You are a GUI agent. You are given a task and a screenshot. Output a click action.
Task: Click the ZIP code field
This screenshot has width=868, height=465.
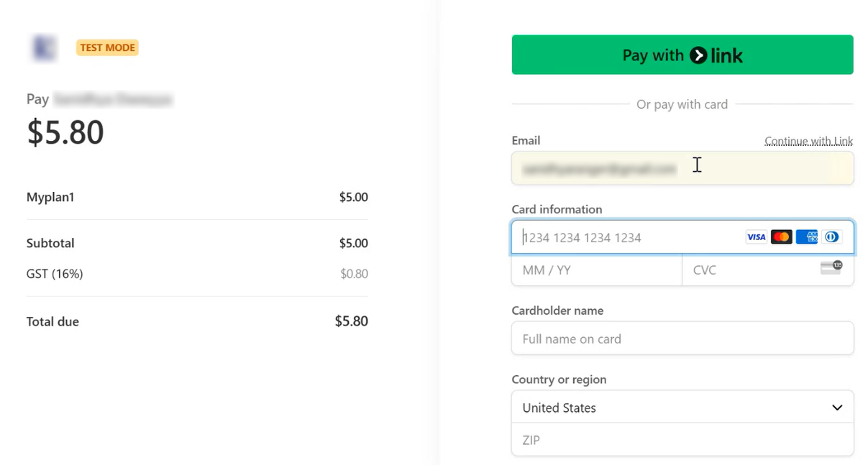(682, 440)
